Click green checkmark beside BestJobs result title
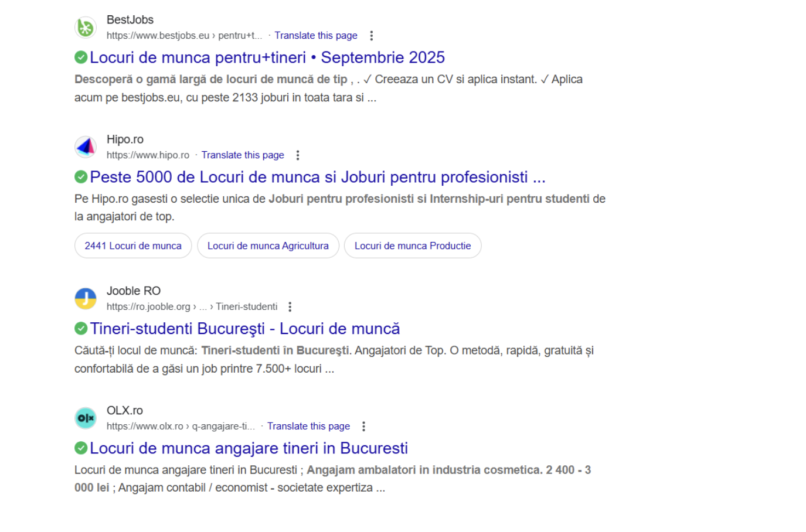Image resolution: width=806 pixels, height=532 pixels. pyautogui.click(x=81, y=57)
